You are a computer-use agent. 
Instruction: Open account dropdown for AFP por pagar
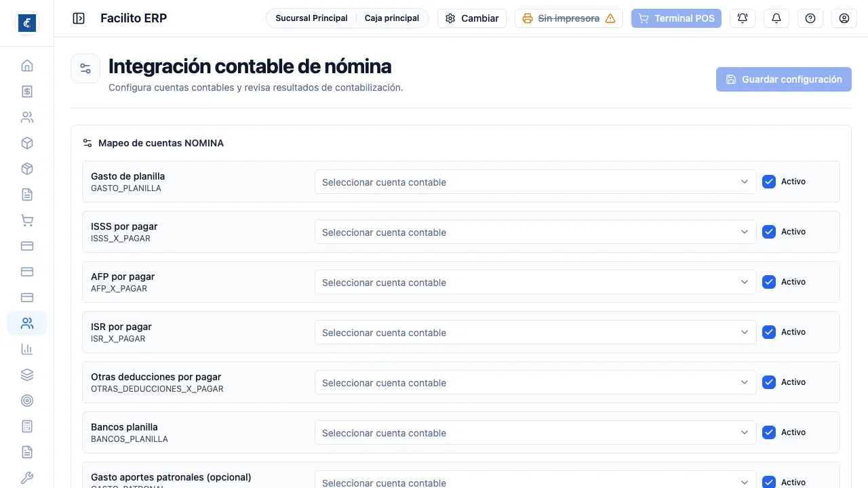point(536,282)
